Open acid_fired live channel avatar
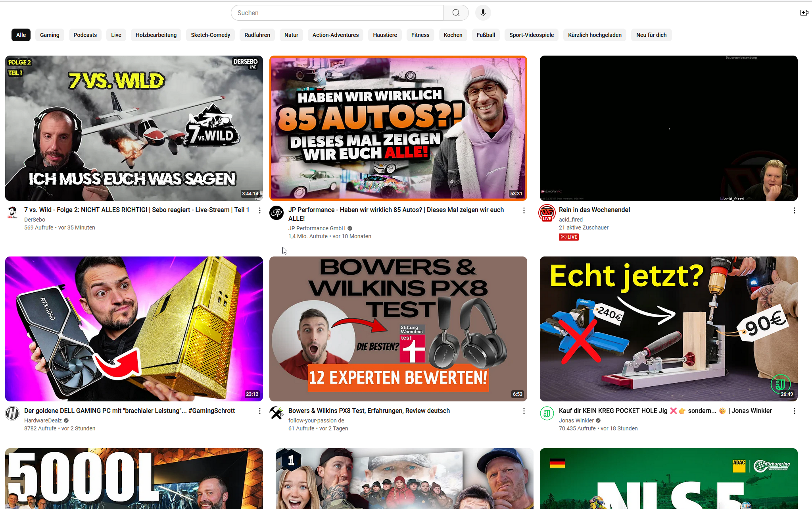Viewport: 812px width, 509px height. point(547,213)
